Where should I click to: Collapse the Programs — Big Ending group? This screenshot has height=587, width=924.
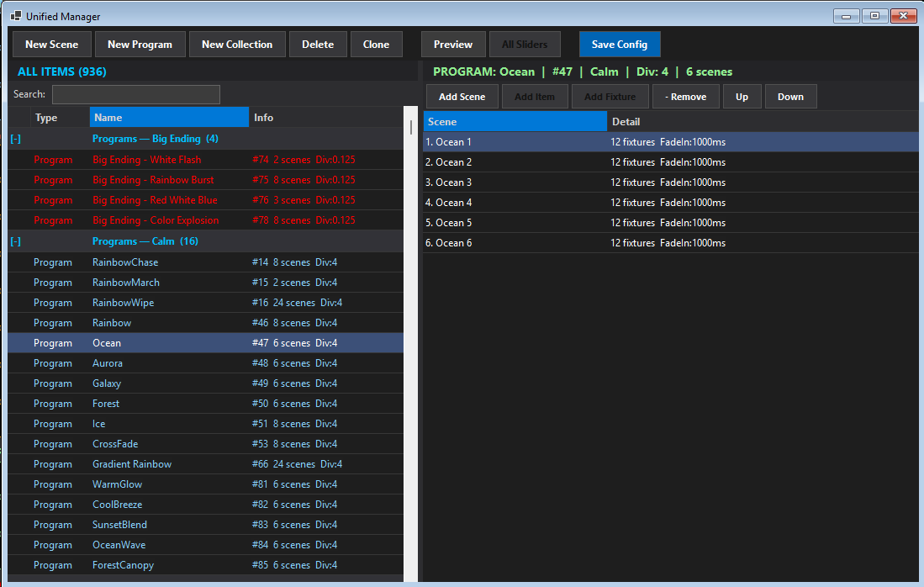[x=16, y=139]
